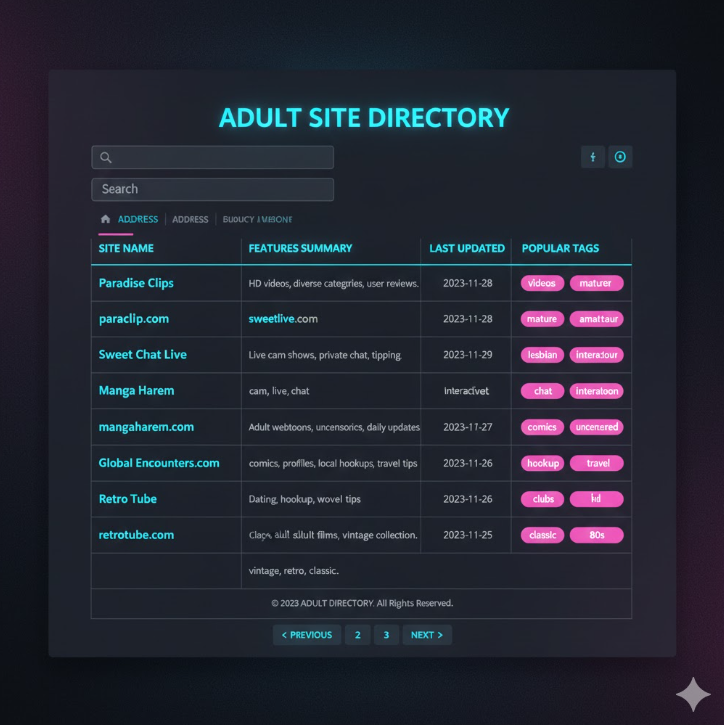Sort by the Last Updated column header
This screenshot has height=725, width=724.
(467, 248)
